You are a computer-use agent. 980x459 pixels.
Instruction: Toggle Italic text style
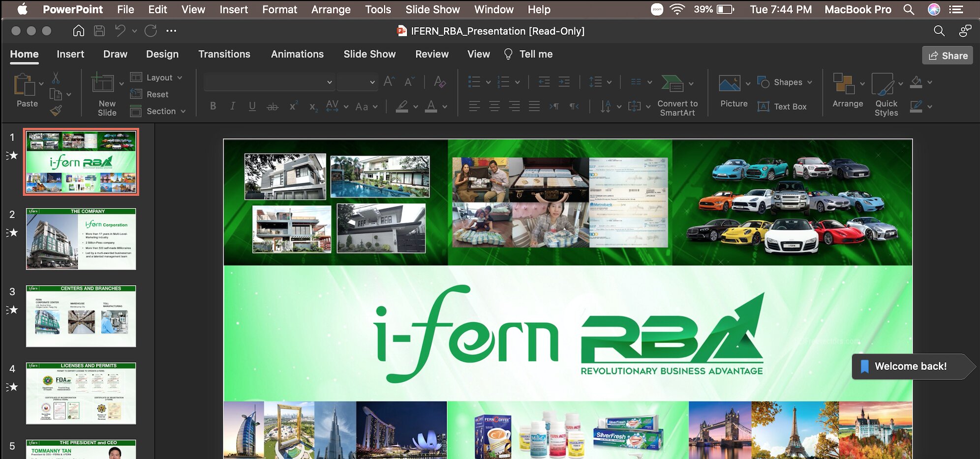(x=233, y=106)
